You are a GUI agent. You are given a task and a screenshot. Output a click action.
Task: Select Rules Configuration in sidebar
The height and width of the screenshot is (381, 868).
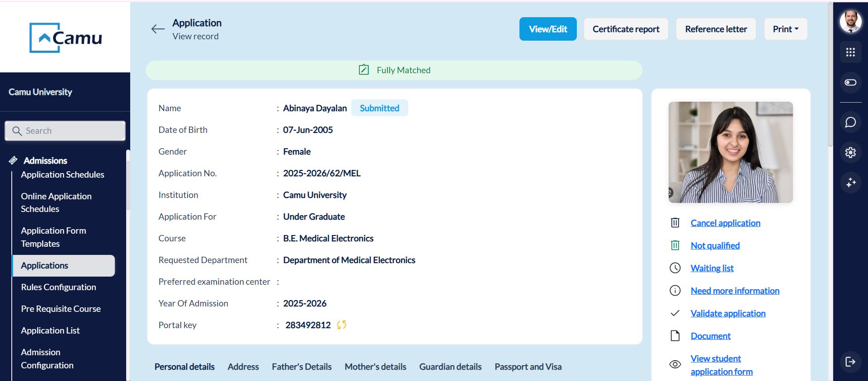pyautogui.click(x=58, y=287)
